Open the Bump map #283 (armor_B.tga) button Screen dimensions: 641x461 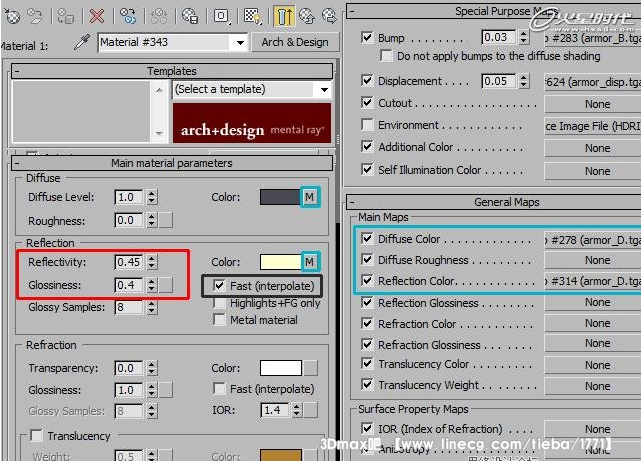pos(592,38)
